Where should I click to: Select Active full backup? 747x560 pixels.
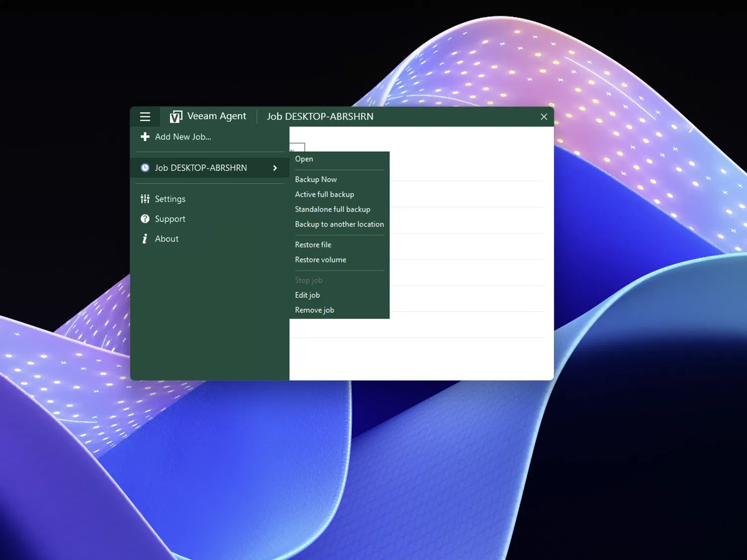point(324,194)
